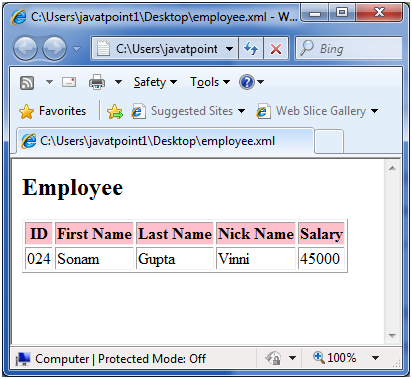The height and width of the screenshot is (379, 412).
Task: Click the Employee heading
Action: pyautogui.click(x=73, y=188)
